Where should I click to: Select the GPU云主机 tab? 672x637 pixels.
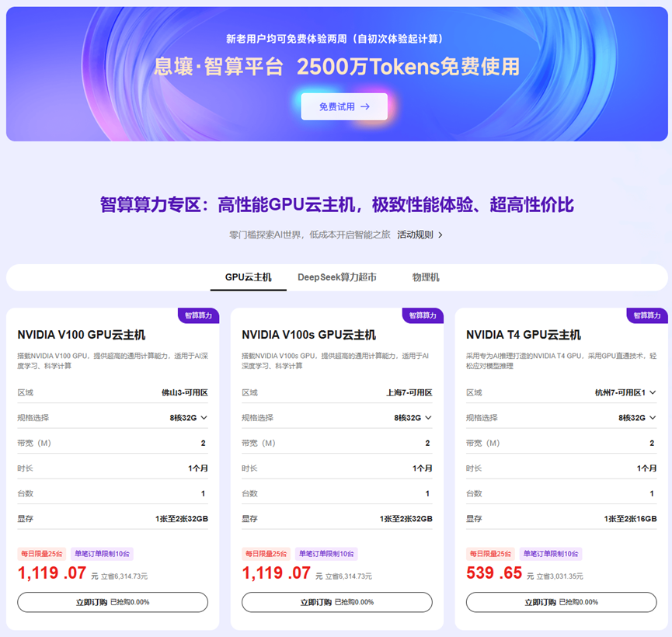point(248,277)
